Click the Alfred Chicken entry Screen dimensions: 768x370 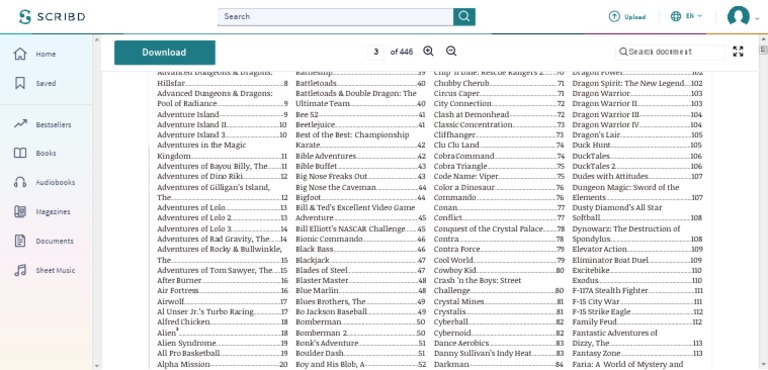[222, 322]
